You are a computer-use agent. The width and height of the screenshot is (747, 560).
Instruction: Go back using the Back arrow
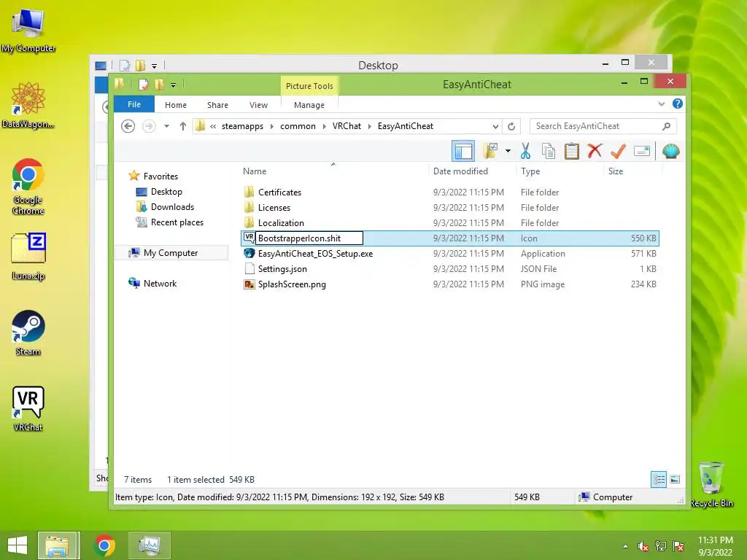128,126
